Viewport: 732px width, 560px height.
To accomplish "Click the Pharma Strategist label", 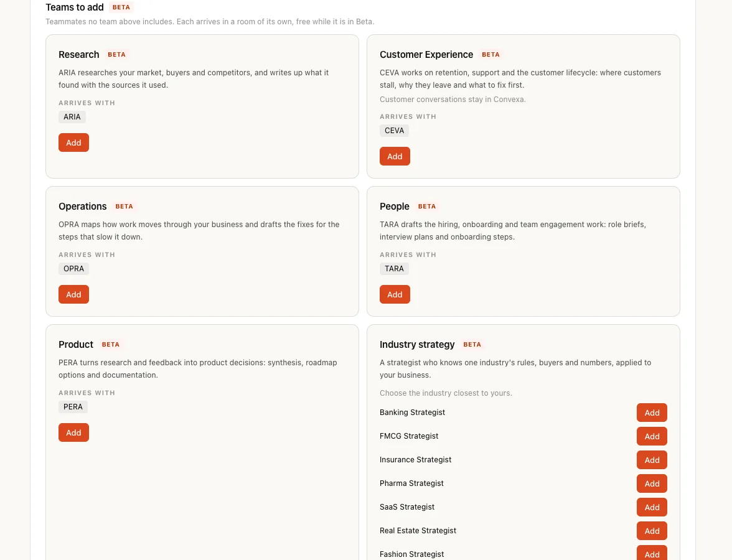I will 411,483.
